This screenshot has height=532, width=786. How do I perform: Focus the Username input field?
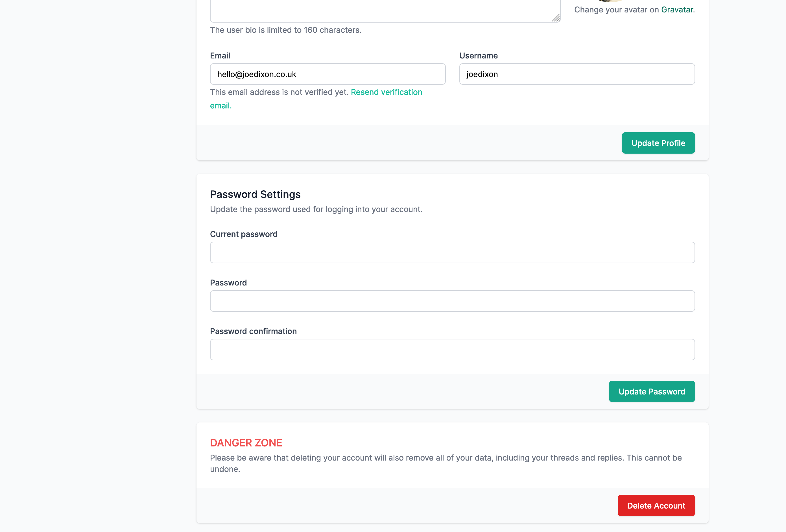[x=577, y=74]
